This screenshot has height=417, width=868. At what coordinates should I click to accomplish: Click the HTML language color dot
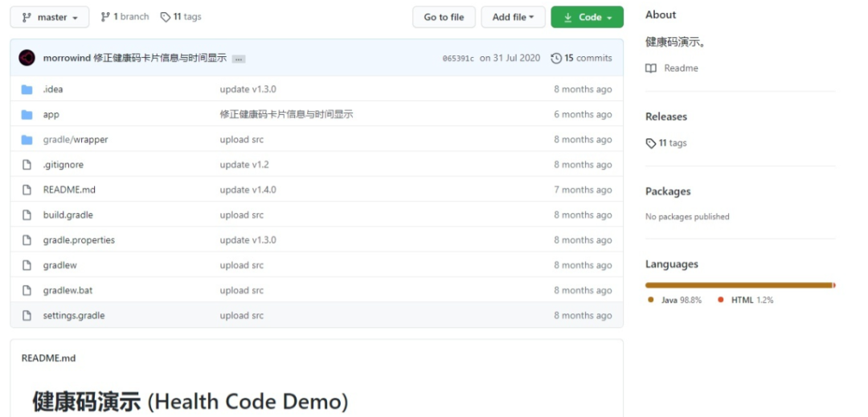720,300
